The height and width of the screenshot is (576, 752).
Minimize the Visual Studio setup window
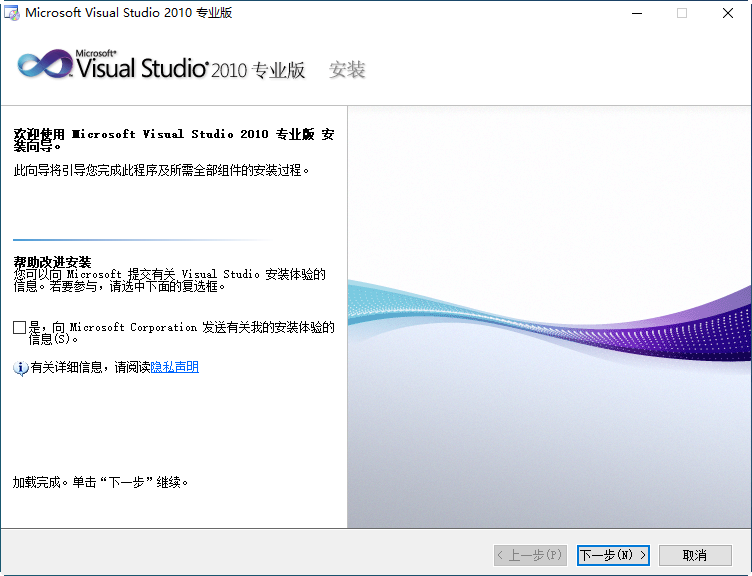637,13
